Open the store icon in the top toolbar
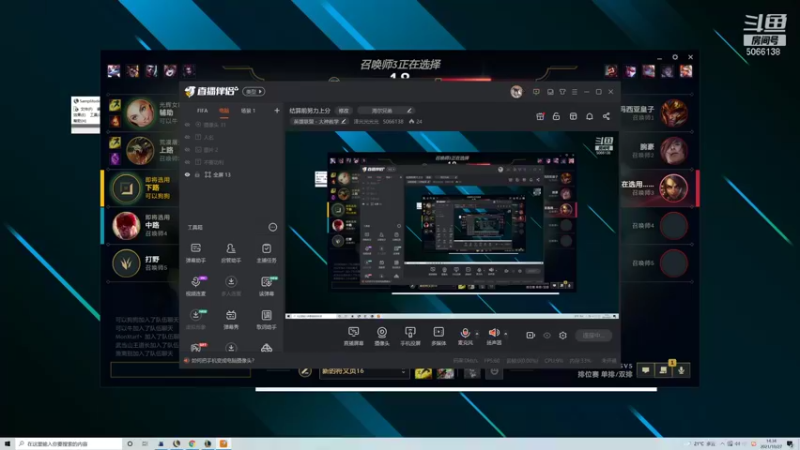 pyautogui.click(x=573, y=116)
